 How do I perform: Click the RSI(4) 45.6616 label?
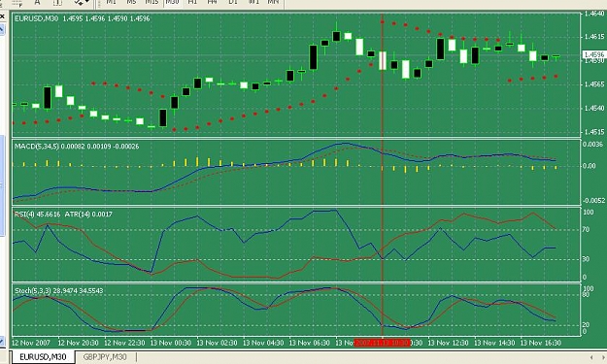pos(37,214)
